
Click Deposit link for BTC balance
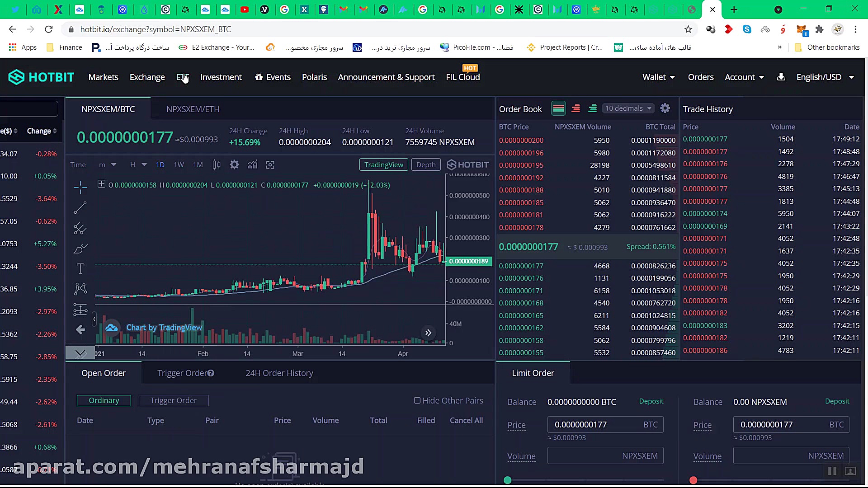click(x=651, y=401)
